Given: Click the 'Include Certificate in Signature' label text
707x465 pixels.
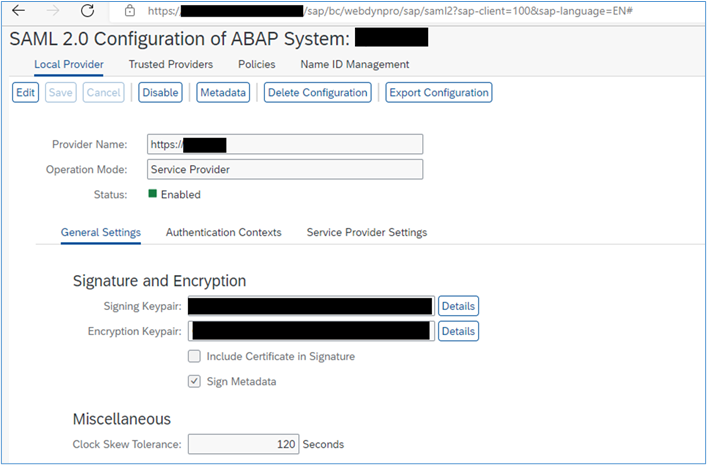Looking at the screenshot, I should (x=281, y=356).
